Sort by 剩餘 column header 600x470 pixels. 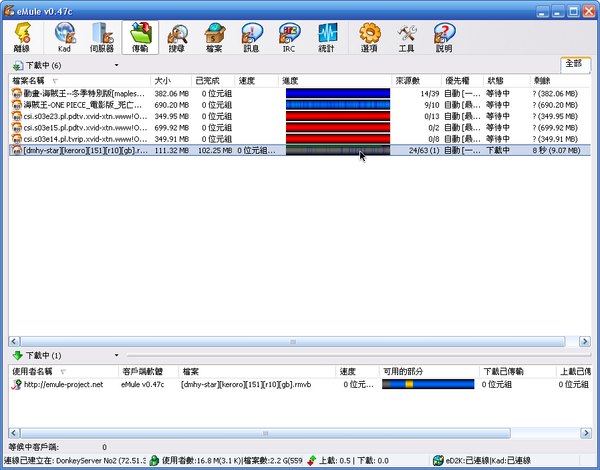[561, 81]
